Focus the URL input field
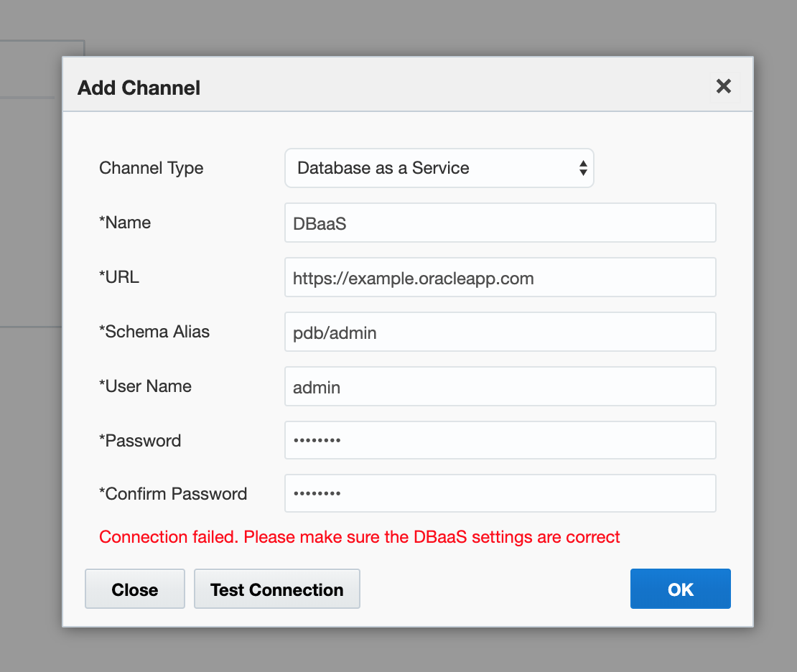This screenshot has width=797, height=672. pyautogui.click(x=500, y=278)
